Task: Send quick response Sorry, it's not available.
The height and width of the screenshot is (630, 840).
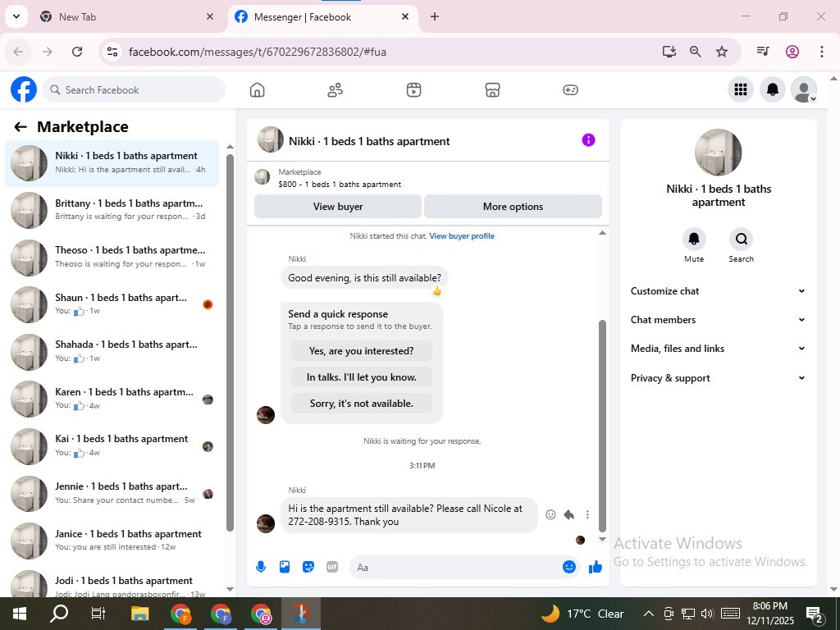Action: 361,404
